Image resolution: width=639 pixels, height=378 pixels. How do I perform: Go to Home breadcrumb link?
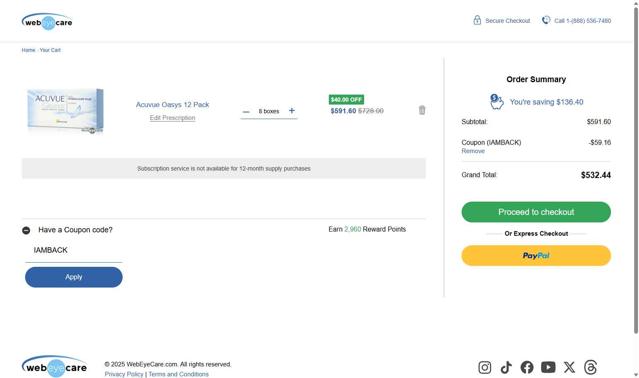pyautogui.click(x=28, y=50)
